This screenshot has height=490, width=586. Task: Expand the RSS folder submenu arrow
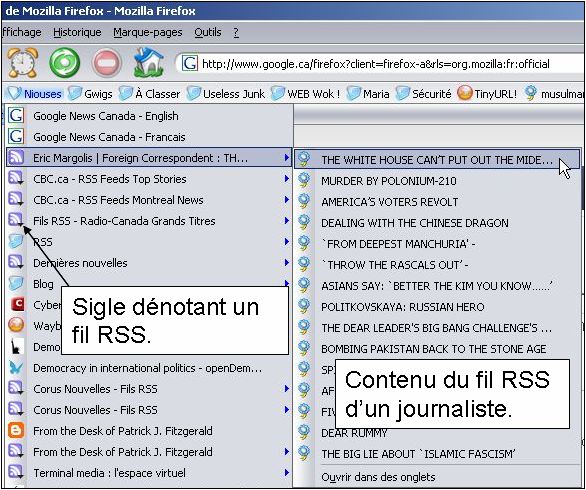coord(286,241)
